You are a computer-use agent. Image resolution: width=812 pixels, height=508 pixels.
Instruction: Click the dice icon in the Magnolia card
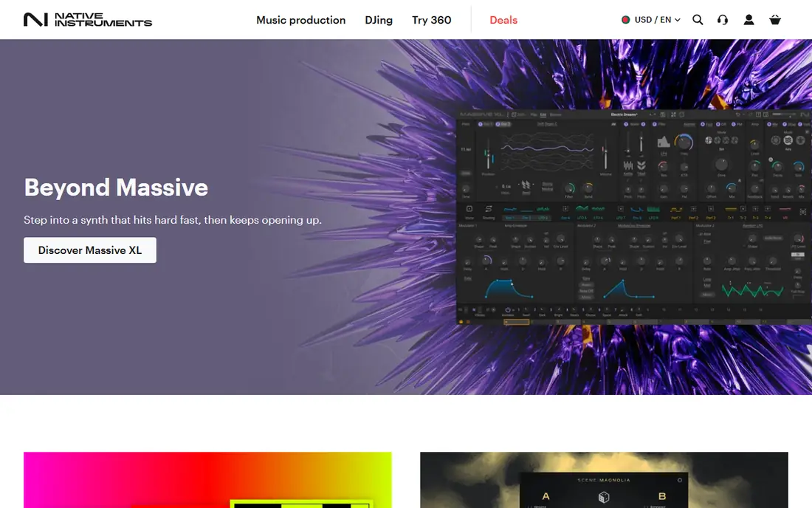[603, 497]
